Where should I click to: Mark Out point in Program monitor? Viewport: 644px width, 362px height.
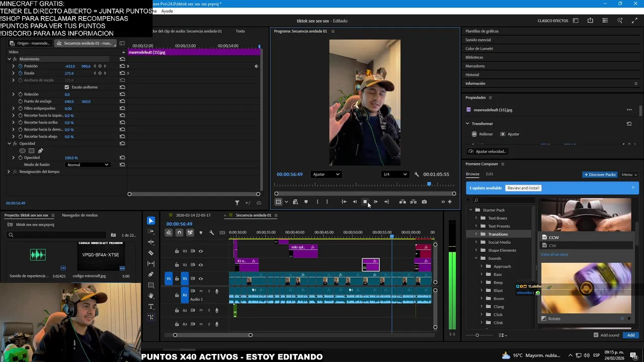(x=327, y=202)
